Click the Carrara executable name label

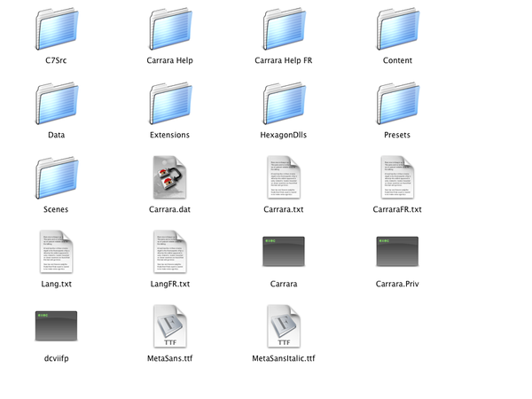point(284,284)
